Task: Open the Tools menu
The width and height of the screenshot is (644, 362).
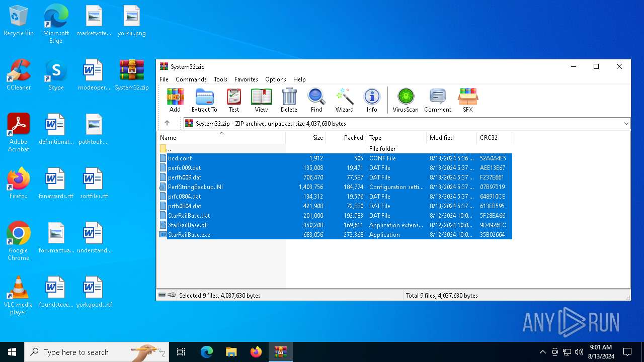Action: coord(220,79)
